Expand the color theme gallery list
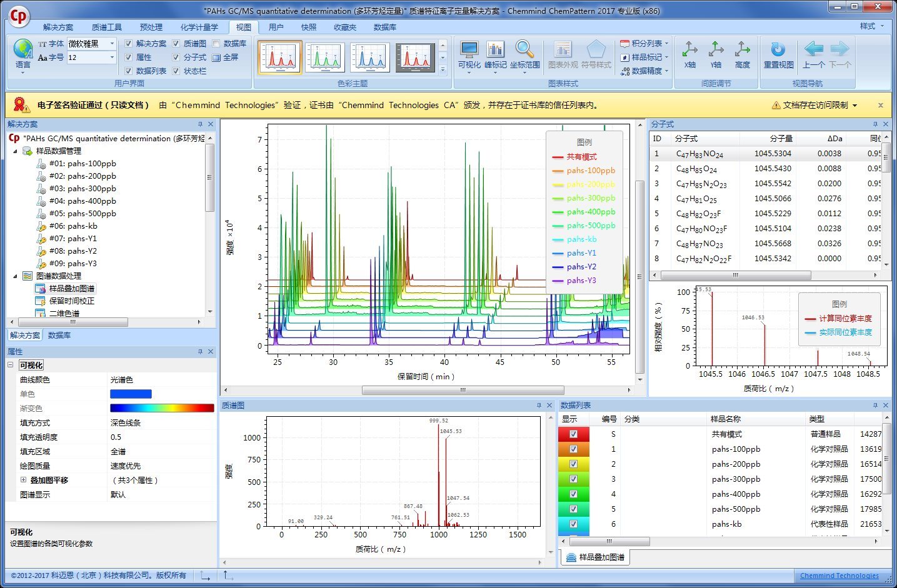Image resolution: width=897 pixels, height=588 pixels. point(443,71)
